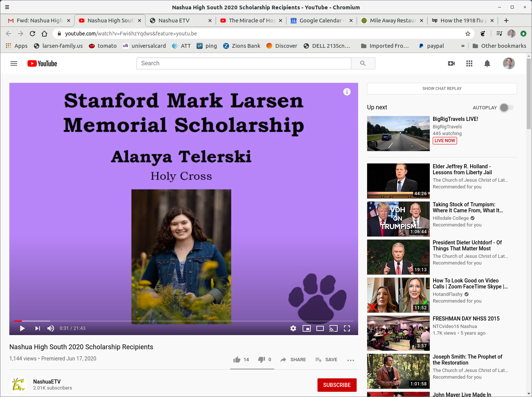Open video settings gear
The image size is (532, 397).
[293, 328]
